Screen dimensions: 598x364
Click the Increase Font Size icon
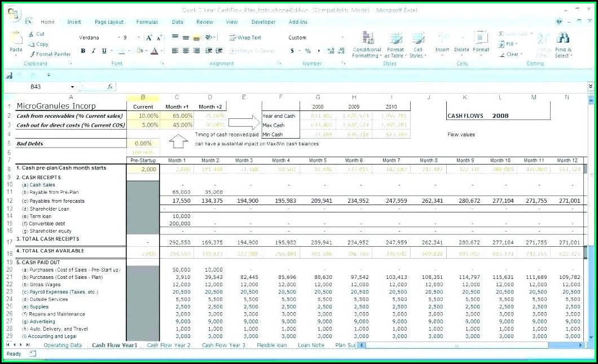tap(148, 38)
